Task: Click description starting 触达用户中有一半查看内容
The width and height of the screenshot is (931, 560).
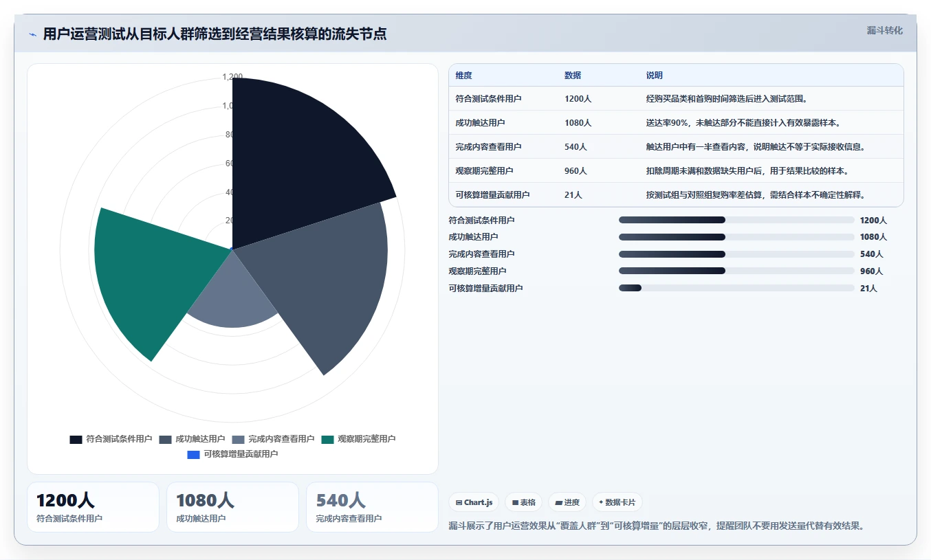Action: coord(756,147)
